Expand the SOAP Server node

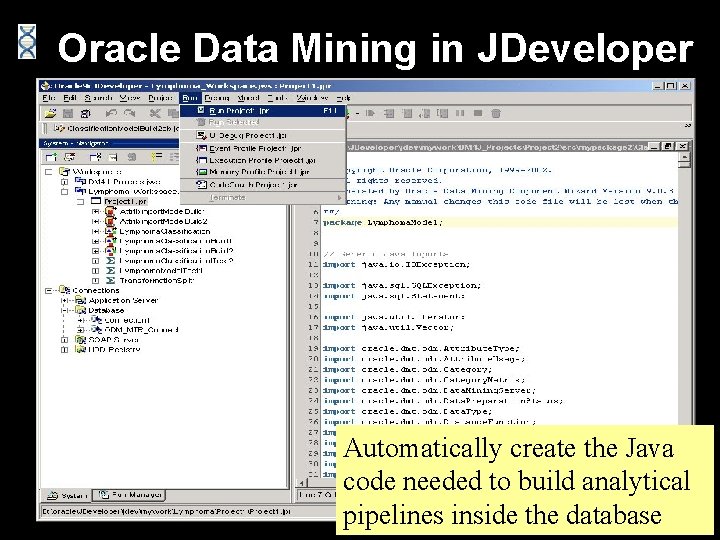(65, 340)
